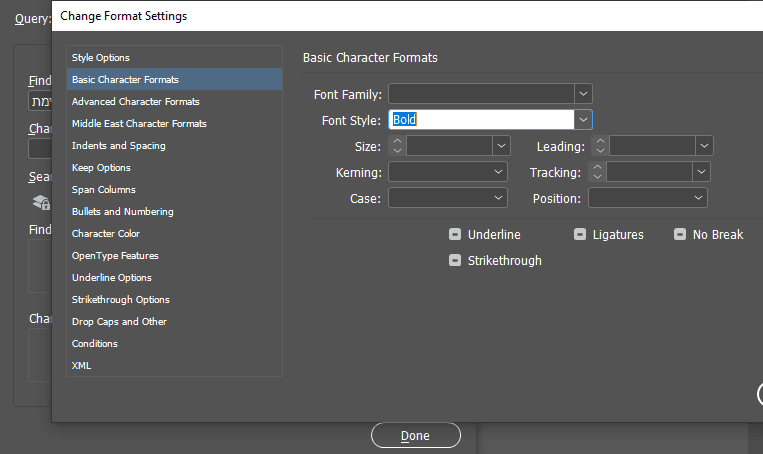Click the Leading stepper arrows
Screen dimensions: 763x454
600,146
